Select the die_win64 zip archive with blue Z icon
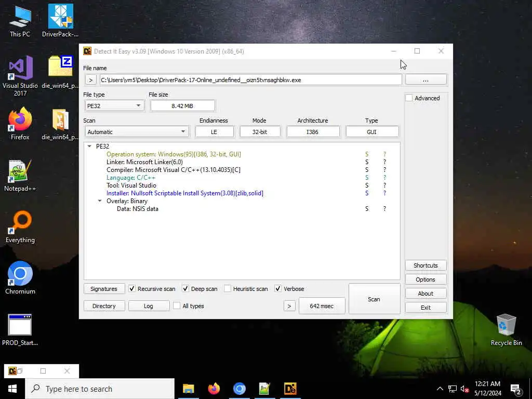This screenshot has width=532, height=399. click(60, 72)
